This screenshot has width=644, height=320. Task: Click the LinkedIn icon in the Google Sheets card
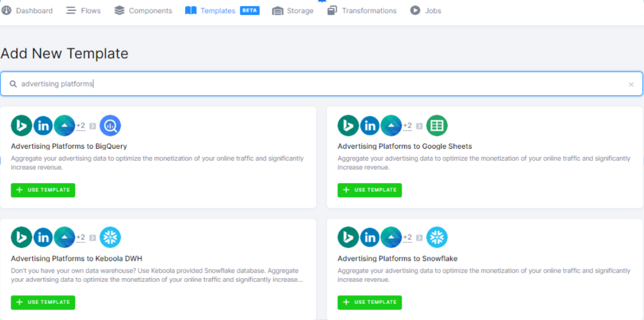[370, 126]
